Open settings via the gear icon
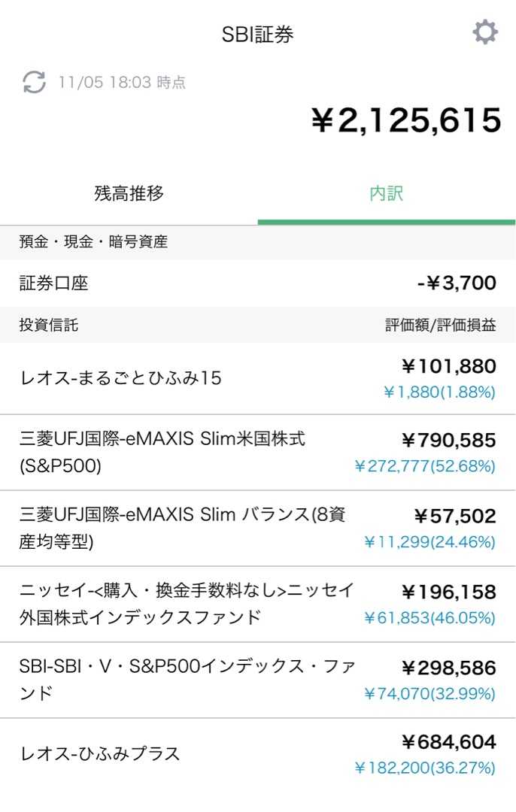The width and height of the screenshot is (516, 812). coord(485,32)
